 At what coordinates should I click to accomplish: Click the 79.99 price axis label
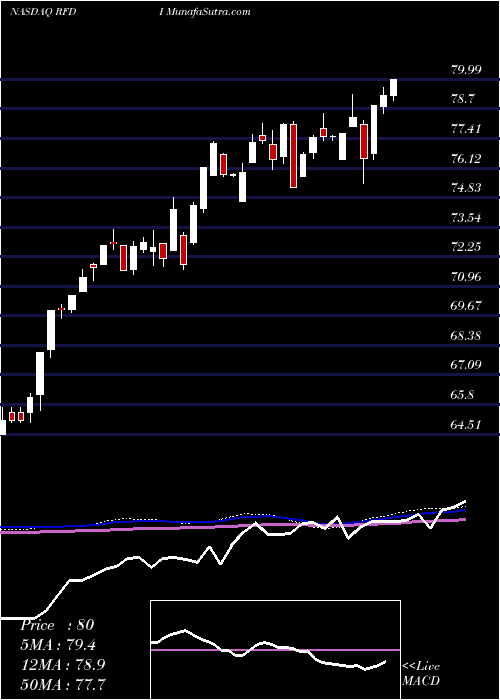(467, 70)
